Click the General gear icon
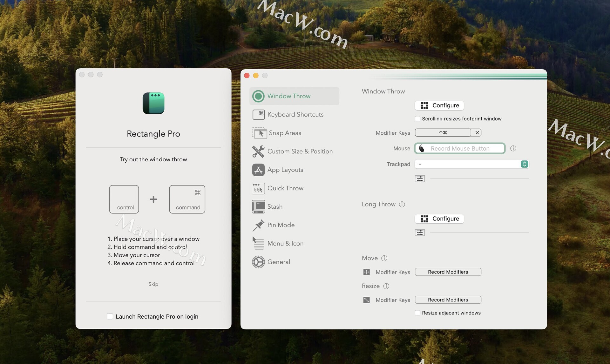This screenshot has width=610, height=364. tap(258, 262)
